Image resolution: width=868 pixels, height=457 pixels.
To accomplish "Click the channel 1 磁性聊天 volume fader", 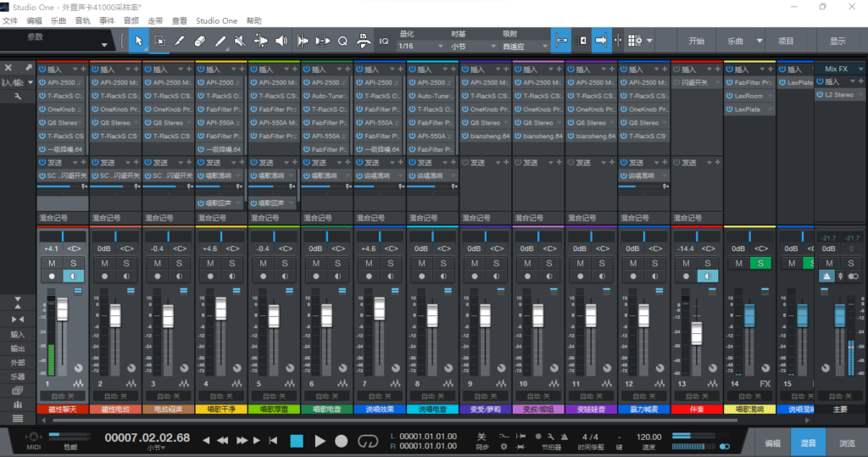I will click(62, 309).
